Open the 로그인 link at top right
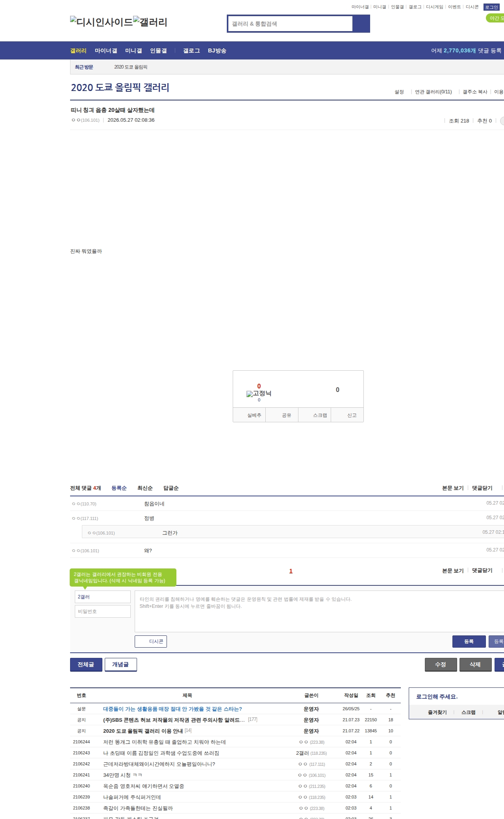 point(491,7)
